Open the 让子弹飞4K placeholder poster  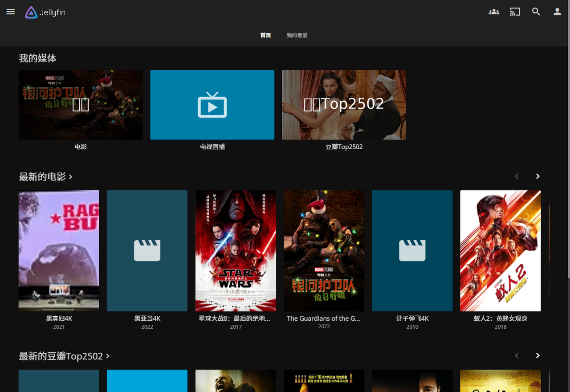click(x=412, y=251)
